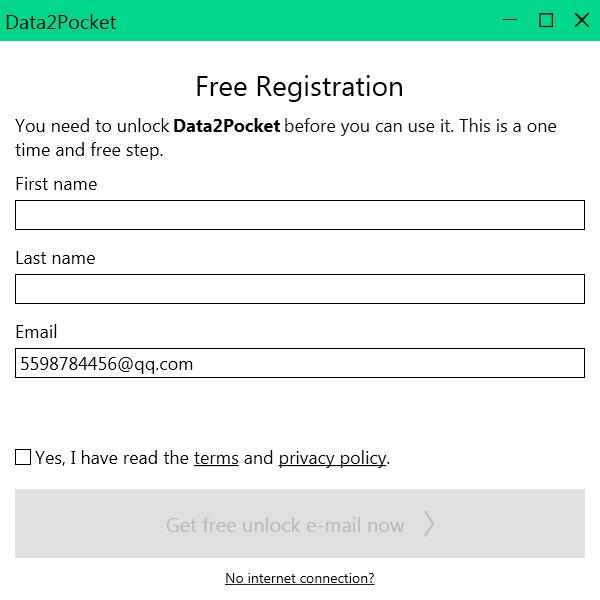Tick the terms agreement checkbox
Viewport: 600px width, 600px height.
23,457
